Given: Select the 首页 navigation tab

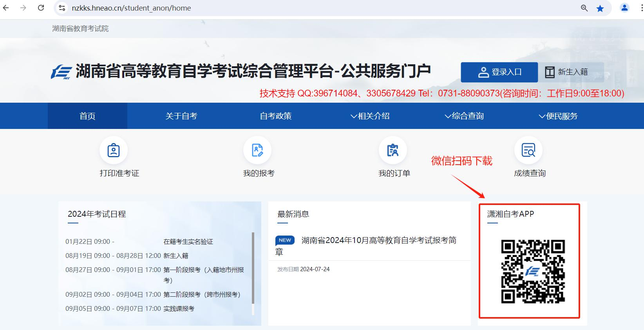Looking at the screenshot, I should point(87,116).
